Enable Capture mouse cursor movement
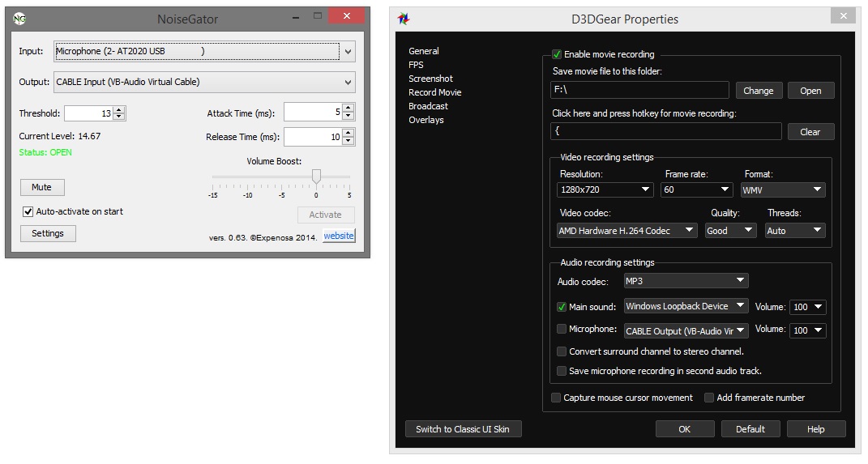The width and height of the screenshot is (868, 464). (556, 398)
